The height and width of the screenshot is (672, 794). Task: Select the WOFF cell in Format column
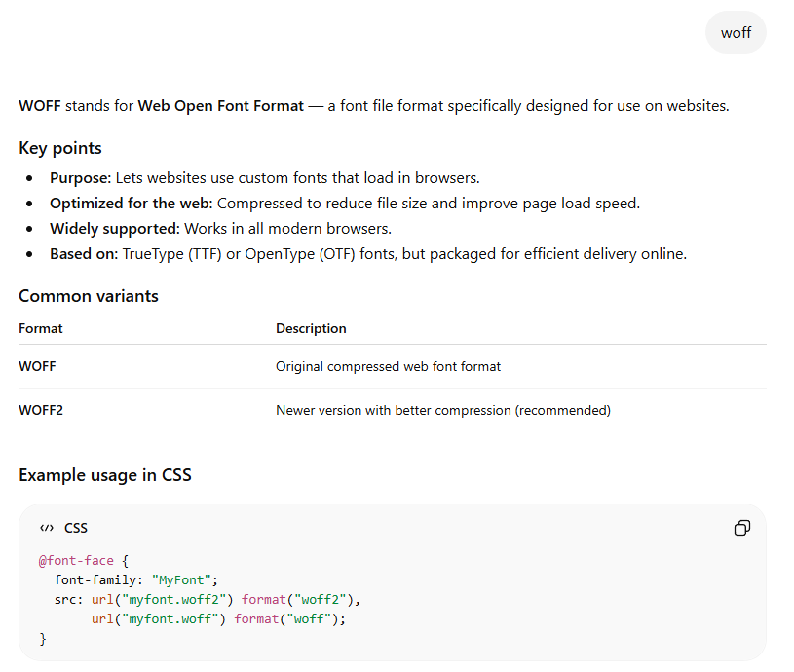(x=37, y=366)
